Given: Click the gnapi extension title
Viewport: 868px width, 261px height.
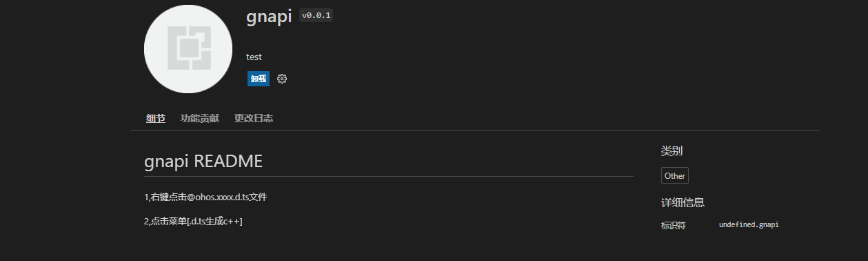Looking at the screenshot, I should (x=269, y=17).
